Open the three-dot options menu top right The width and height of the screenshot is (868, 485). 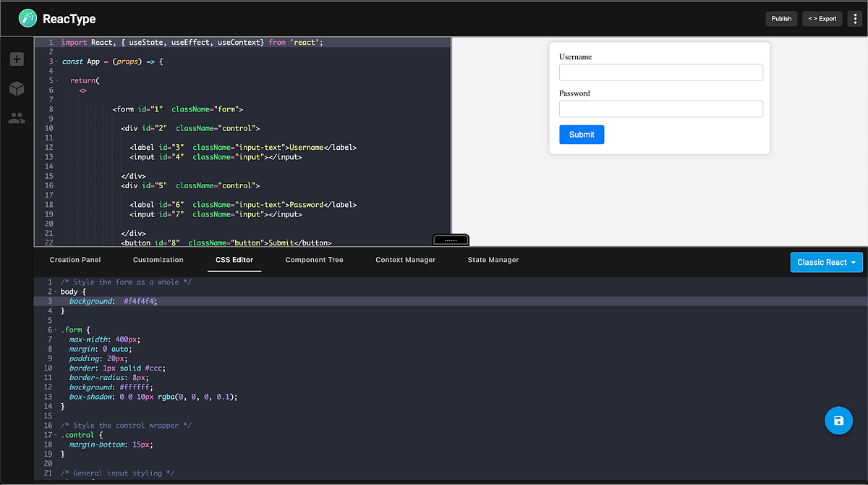[x=856, y=18]
